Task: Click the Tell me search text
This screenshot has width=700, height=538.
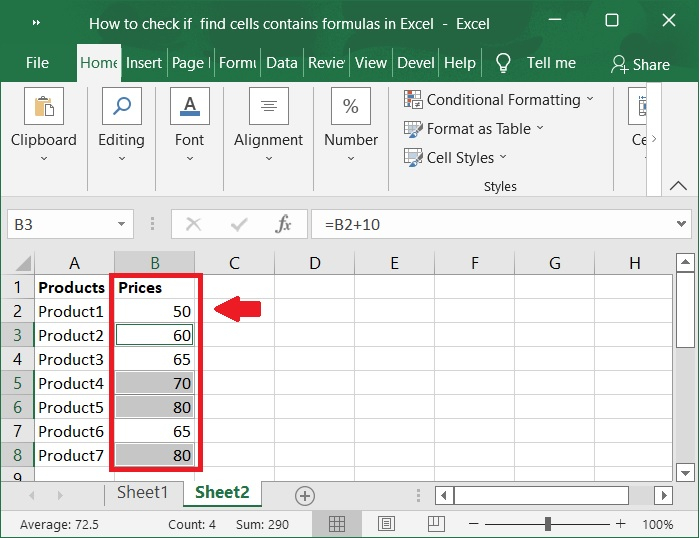Action: (x=551, y=63)
